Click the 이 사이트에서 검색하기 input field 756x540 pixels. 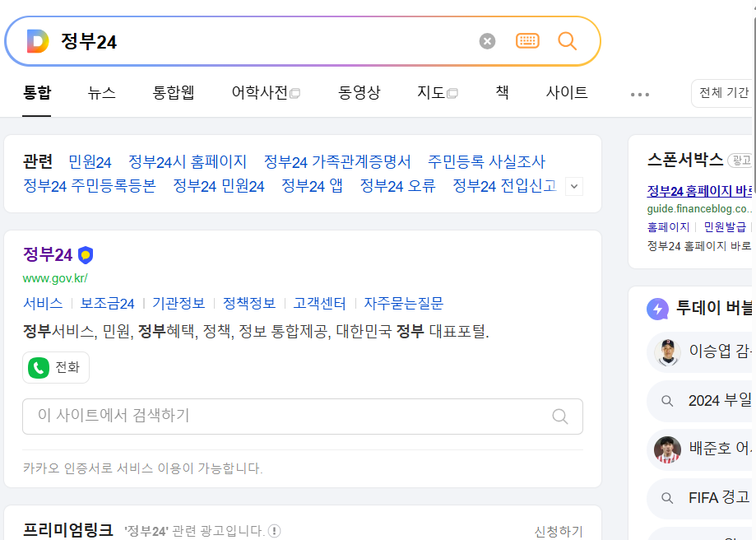point(247,417)
